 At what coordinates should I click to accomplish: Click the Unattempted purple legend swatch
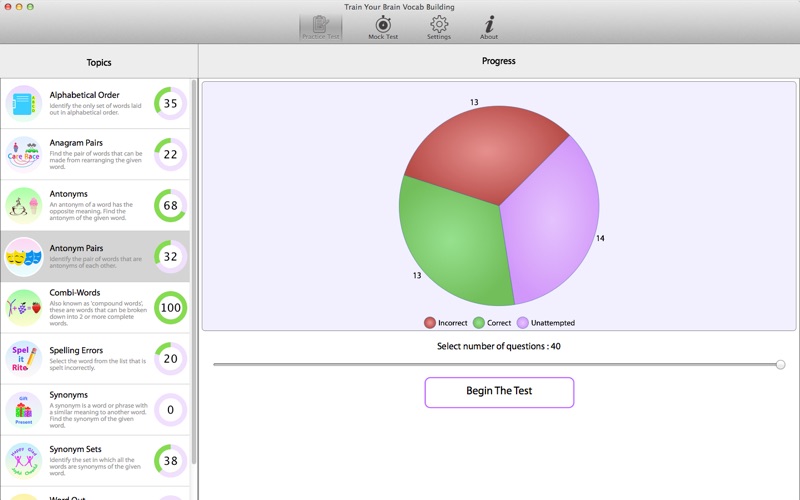522,322
